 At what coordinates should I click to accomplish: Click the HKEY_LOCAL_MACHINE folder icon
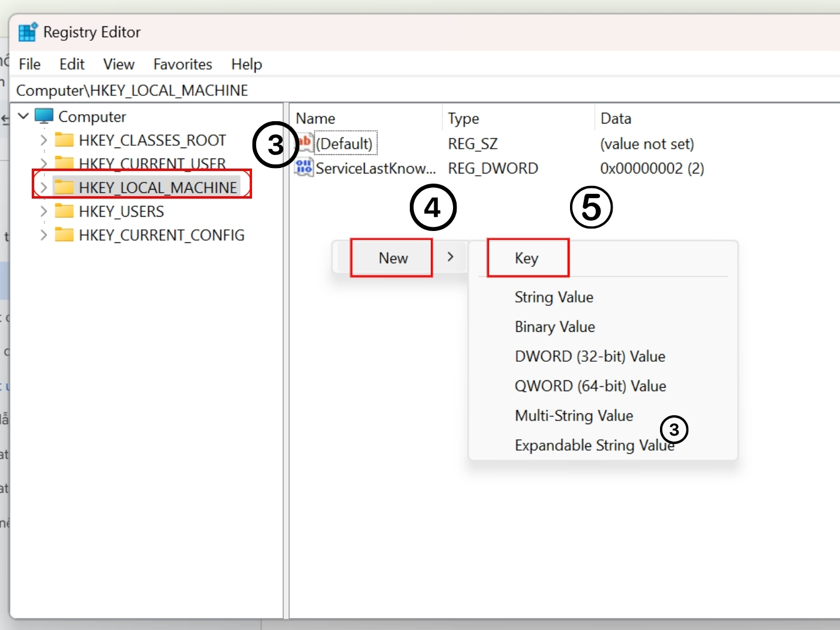64,187
